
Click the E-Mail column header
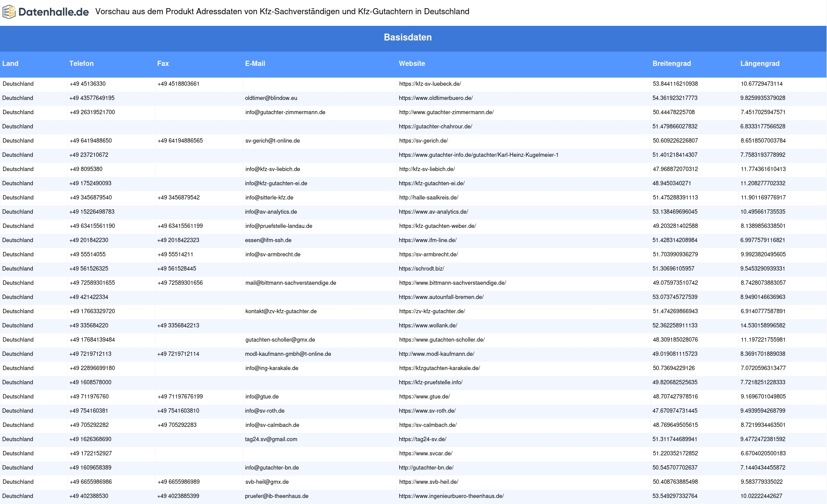pos(255,63)
